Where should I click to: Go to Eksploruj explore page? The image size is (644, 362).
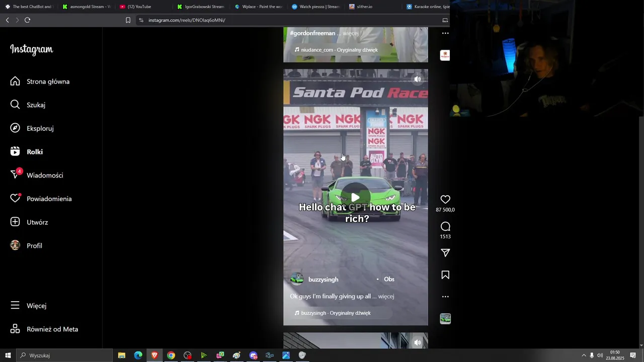click(x=32, y=128)
